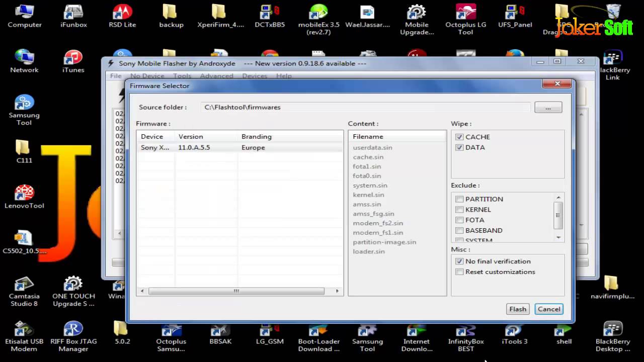Browse source folder with the ... button
The height and width of the screenshot is (362, 644).
tap(548, 108)
